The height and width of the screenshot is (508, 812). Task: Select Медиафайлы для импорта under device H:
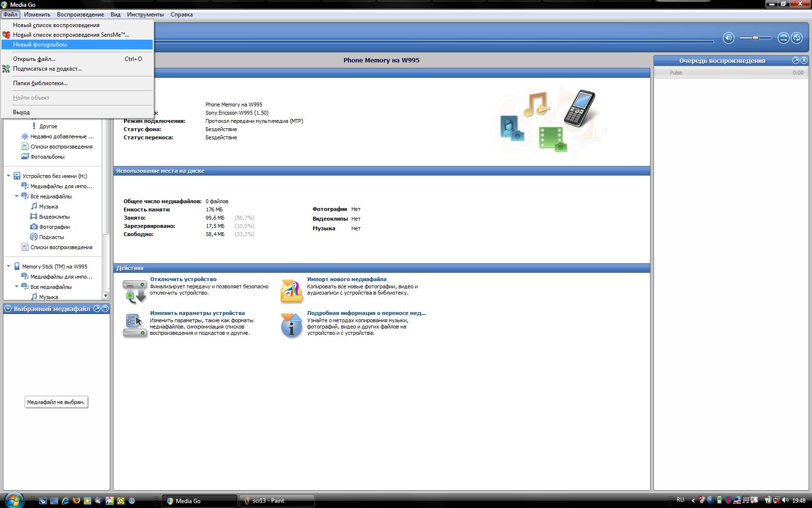[61, 186]
